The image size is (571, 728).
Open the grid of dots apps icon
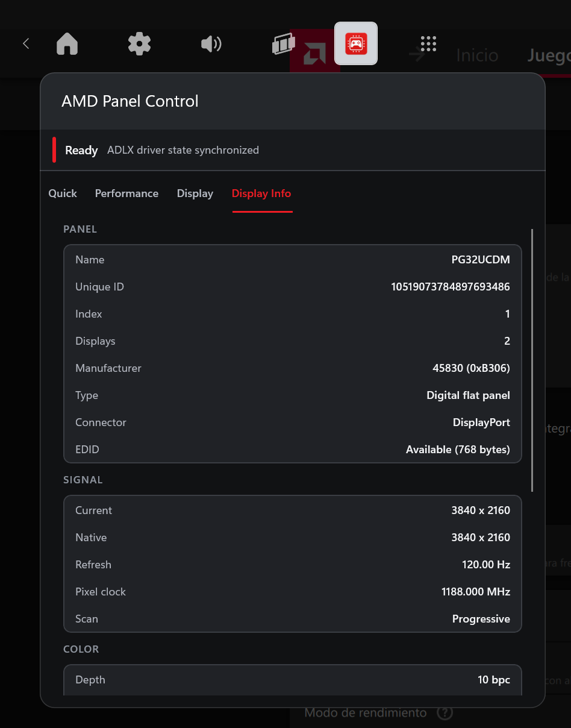(428, 43)
